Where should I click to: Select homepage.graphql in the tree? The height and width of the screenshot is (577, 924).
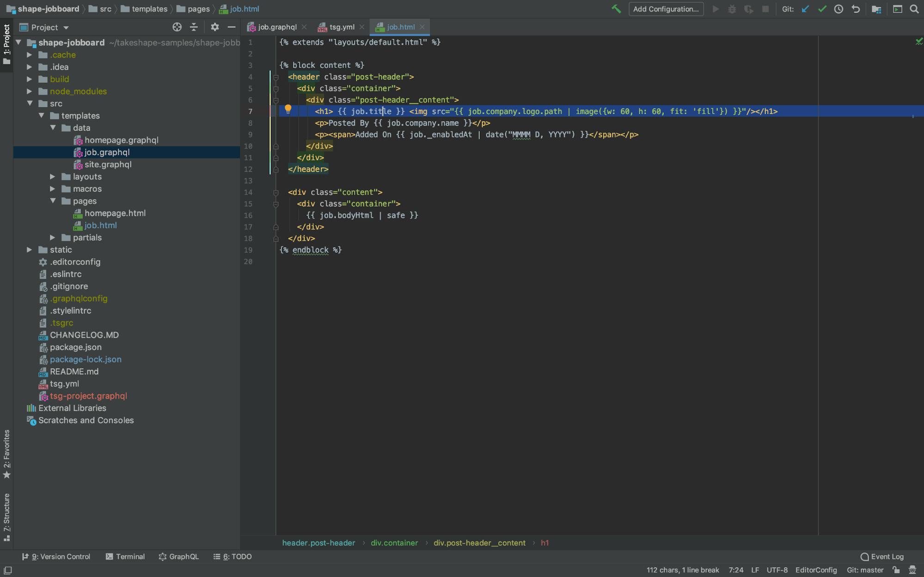(x=121, y=140)
